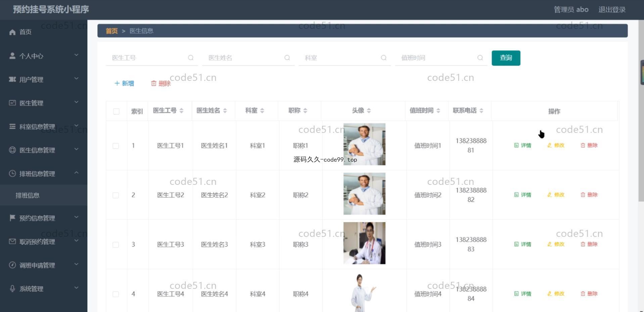The image size is (644, 312).
Task: Check the row 2 checkbox for 医生工号2
Action: [116, 195]
